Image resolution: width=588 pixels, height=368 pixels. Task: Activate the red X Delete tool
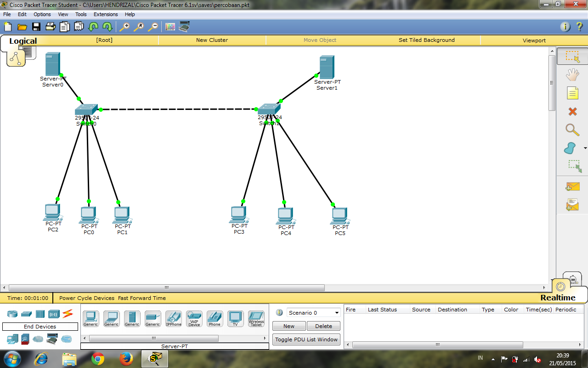(x=572, y=111)
